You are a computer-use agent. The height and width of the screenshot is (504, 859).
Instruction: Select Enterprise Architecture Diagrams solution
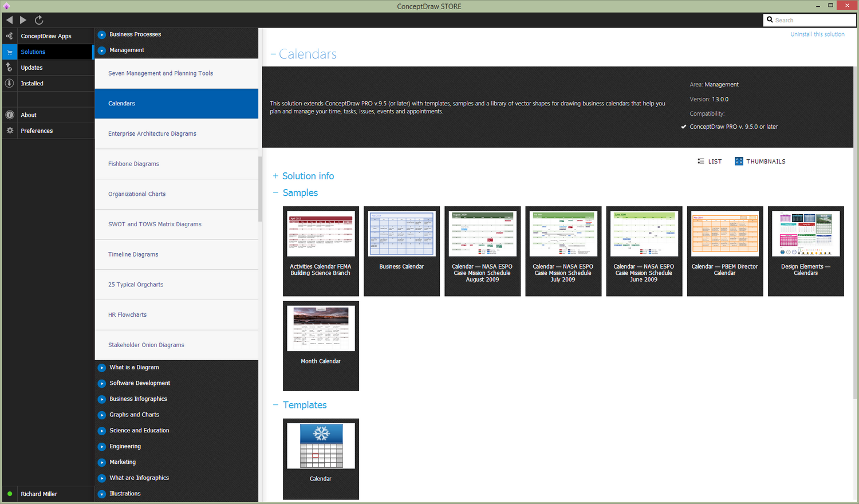[176, 134]
